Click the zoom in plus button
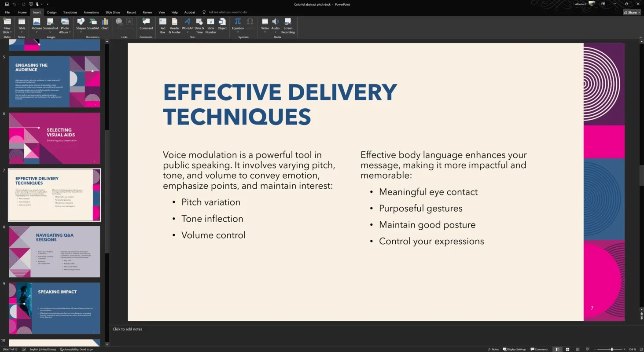 pos(624,349)
